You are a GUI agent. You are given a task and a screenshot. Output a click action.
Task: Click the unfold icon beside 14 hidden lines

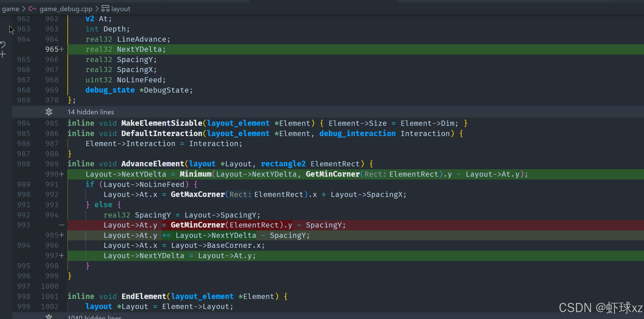[49, 112]
